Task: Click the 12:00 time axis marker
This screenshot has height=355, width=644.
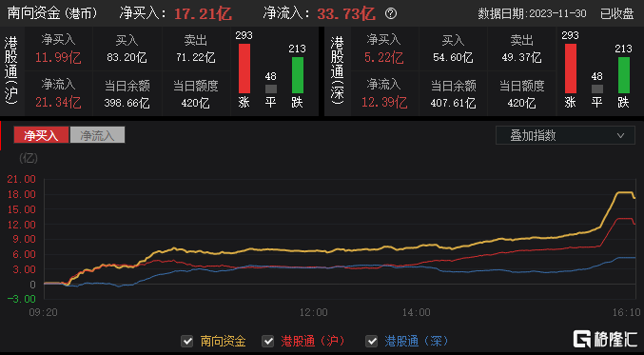Action: pyautogui.click(x=314, y=313)
